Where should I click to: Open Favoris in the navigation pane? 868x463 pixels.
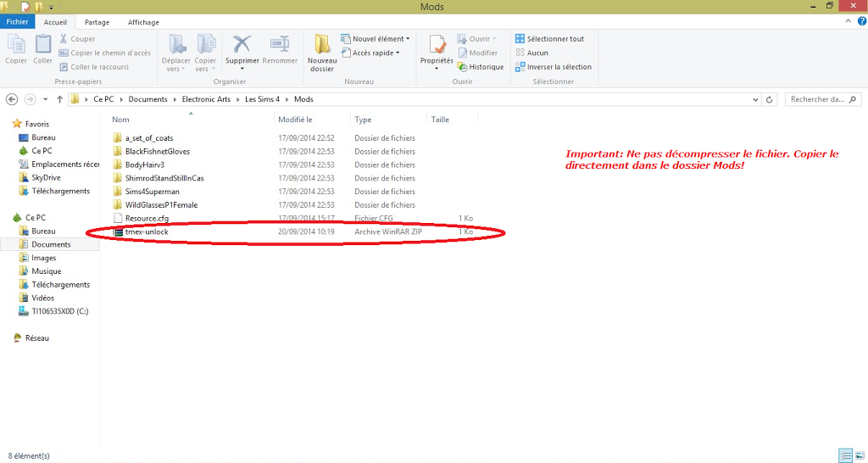click(x=31, y=124)
